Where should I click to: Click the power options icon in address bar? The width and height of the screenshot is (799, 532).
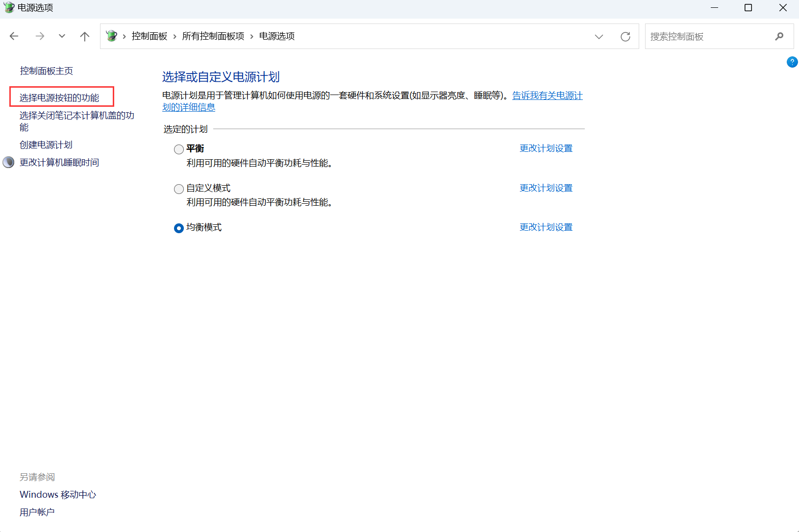click(112, 36)
